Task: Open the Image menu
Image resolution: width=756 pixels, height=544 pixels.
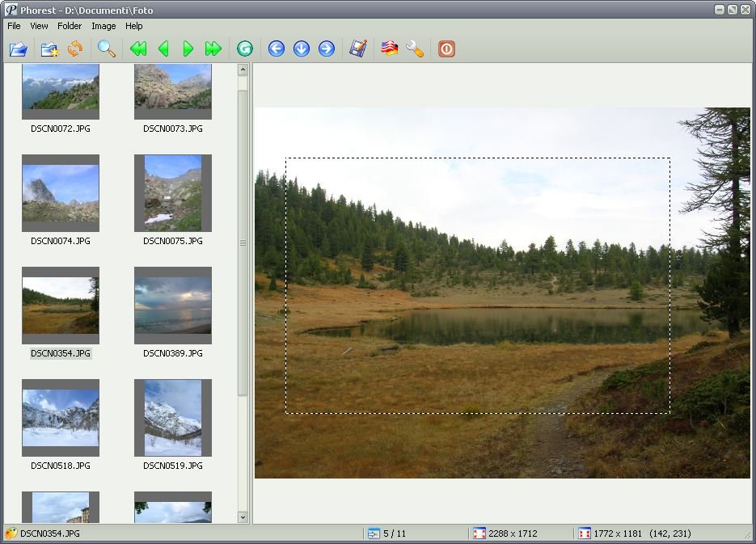Action: point(103,26)
